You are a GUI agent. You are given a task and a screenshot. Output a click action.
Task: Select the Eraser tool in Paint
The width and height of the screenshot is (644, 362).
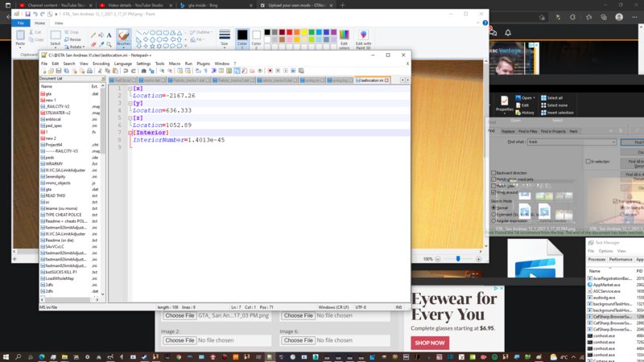tap(93, 44)
